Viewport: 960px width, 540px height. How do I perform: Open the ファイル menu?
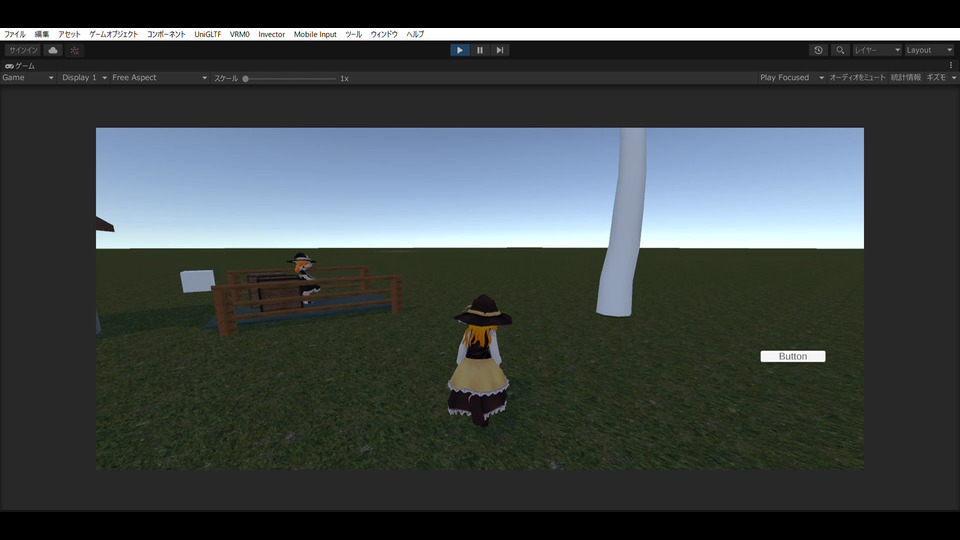(15, 34)
